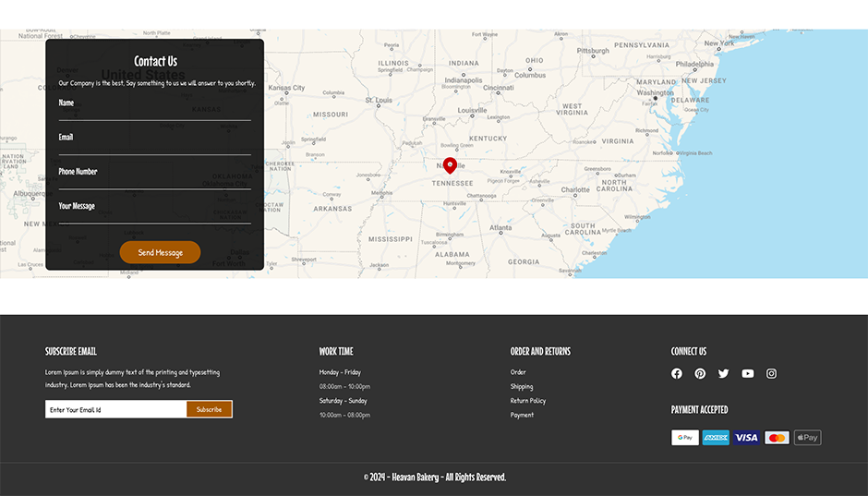
Task: Click the Your Message text field
Action: pos(154,214)
